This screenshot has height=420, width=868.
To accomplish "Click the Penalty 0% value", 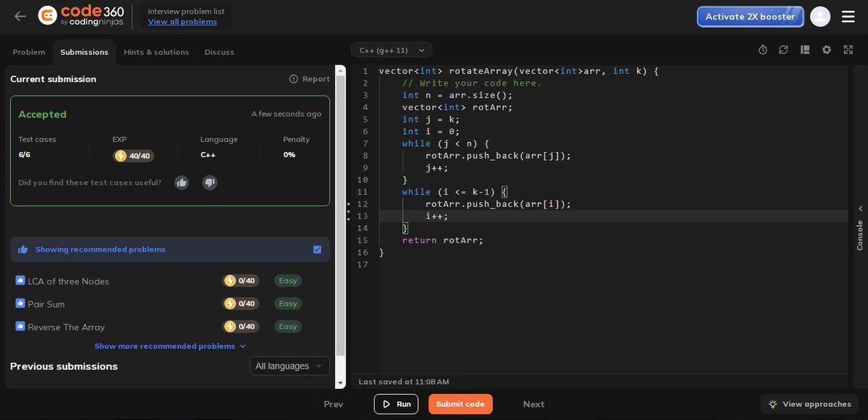I will pos(289,155).
